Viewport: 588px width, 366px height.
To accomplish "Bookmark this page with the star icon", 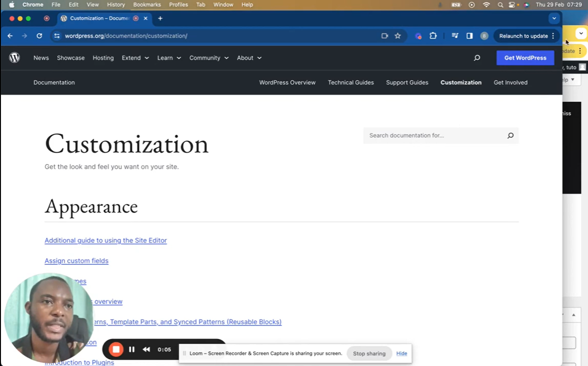I will pyautogui.click(x=398, y=36).
